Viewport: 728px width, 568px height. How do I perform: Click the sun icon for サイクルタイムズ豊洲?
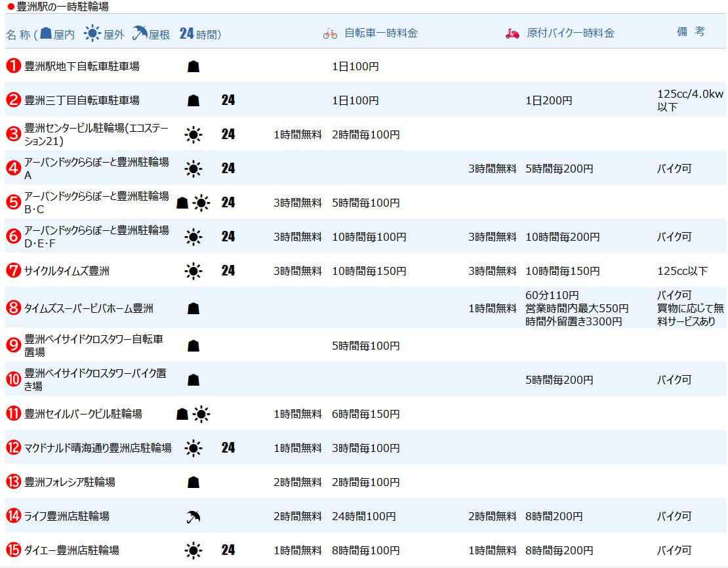click(x=193, y=271)
